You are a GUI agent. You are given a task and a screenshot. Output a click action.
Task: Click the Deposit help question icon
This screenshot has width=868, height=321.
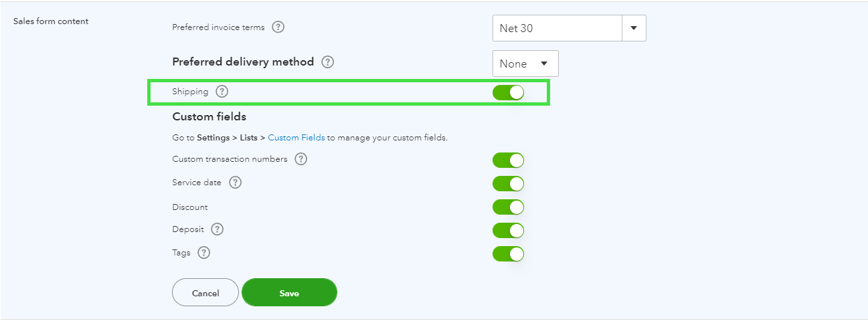[x=217, y=229]
